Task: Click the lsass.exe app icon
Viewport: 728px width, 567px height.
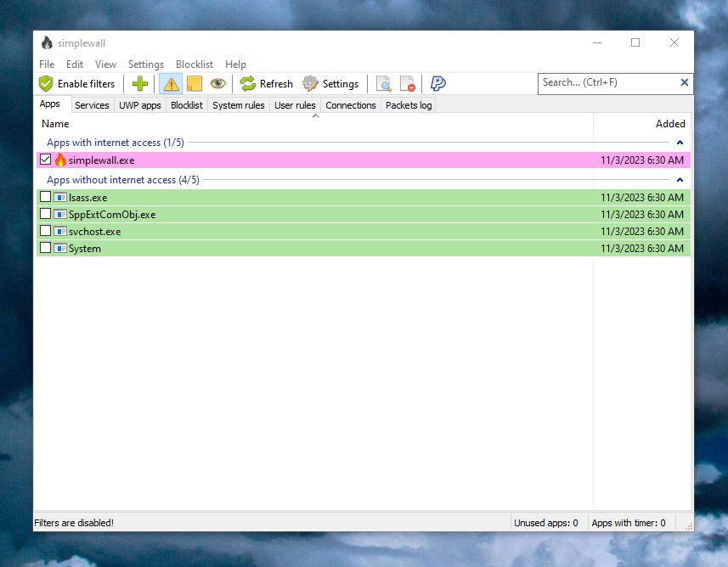Action: pos(60,197)
